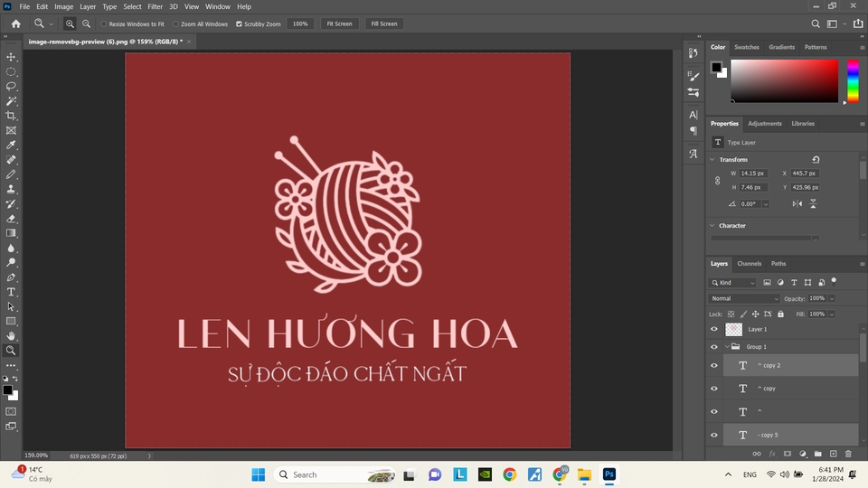Switch to the Channels tab
868x488 pixels.
click(x=749, y=264)
